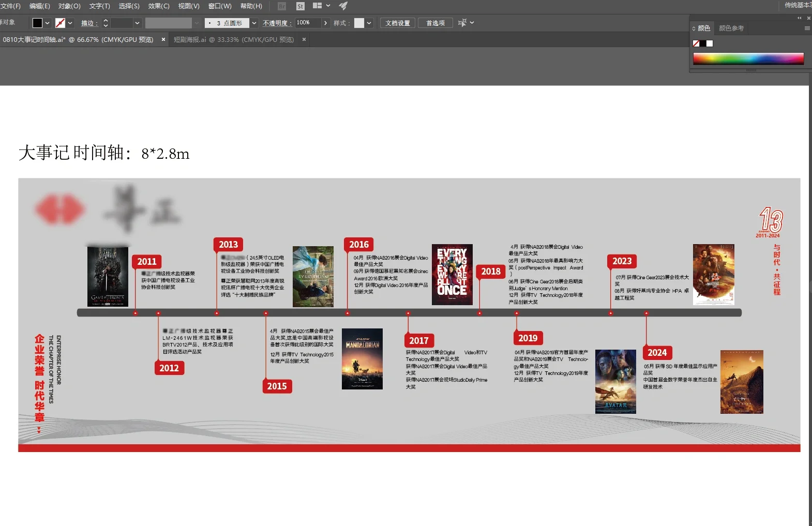
Task: Select the 2011 year label on timeline
Action: 147,262
